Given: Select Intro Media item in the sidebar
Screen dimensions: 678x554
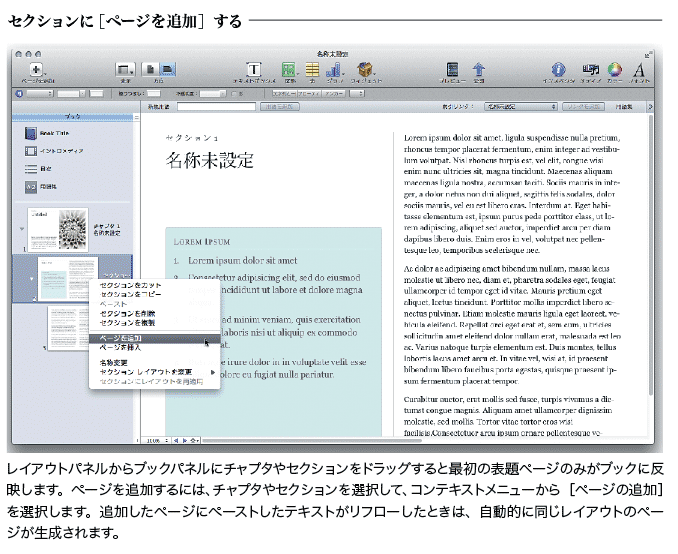Looking at the screenshot, I should 54,151.
